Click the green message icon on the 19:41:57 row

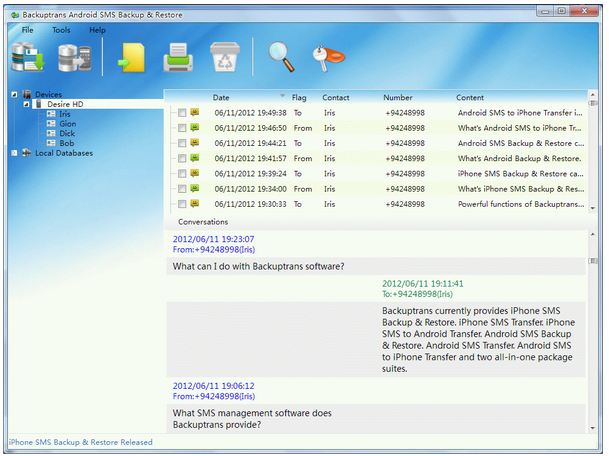195,158
